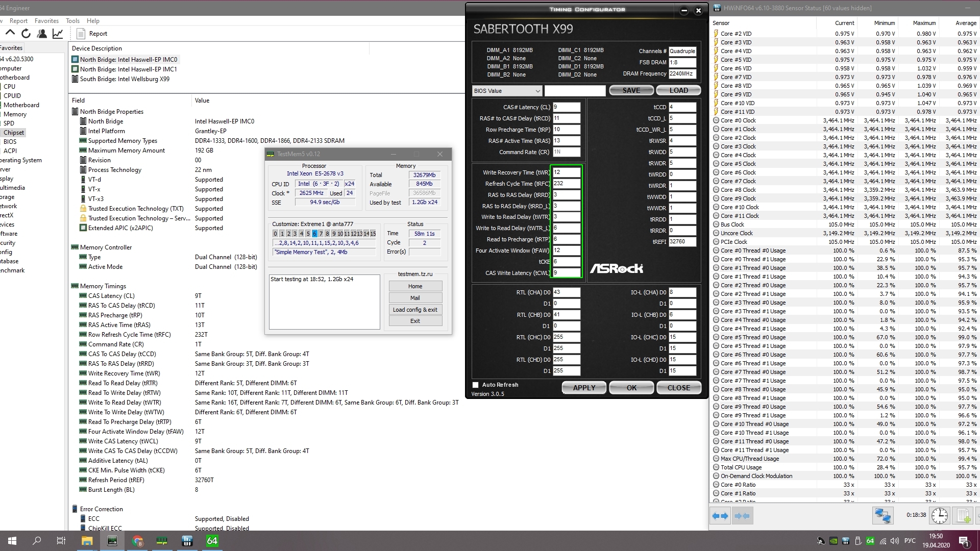
Task: Enable the Auto Refresh checkbox
Action: coord(476,385)
